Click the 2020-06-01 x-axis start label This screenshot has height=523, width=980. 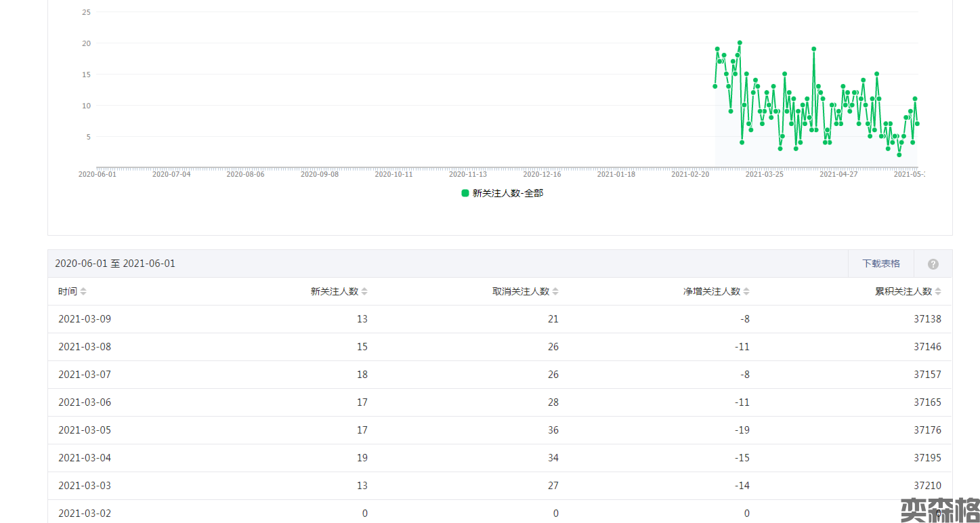pyautogui.click(x=97, y=174)
